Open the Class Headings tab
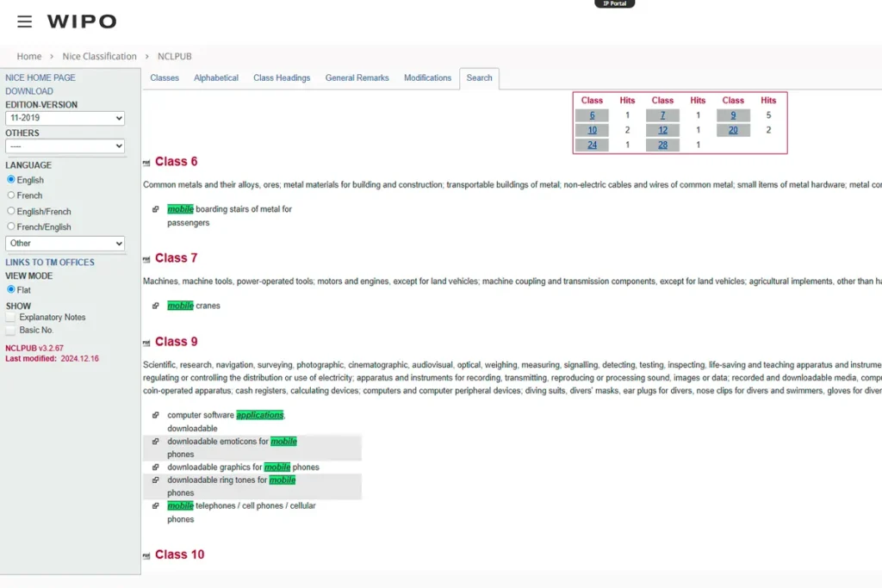Screen dimensions: 882x588 point(282,78)
